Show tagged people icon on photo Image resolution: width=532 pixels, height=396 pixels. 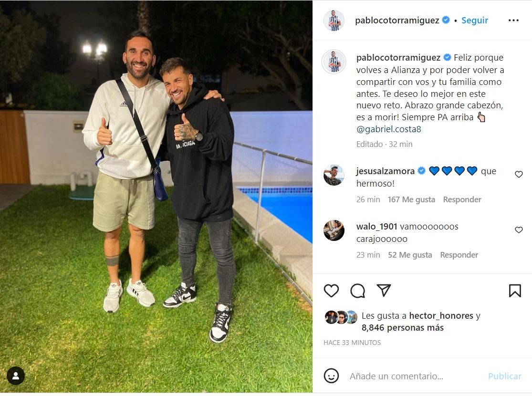[16, 375]
